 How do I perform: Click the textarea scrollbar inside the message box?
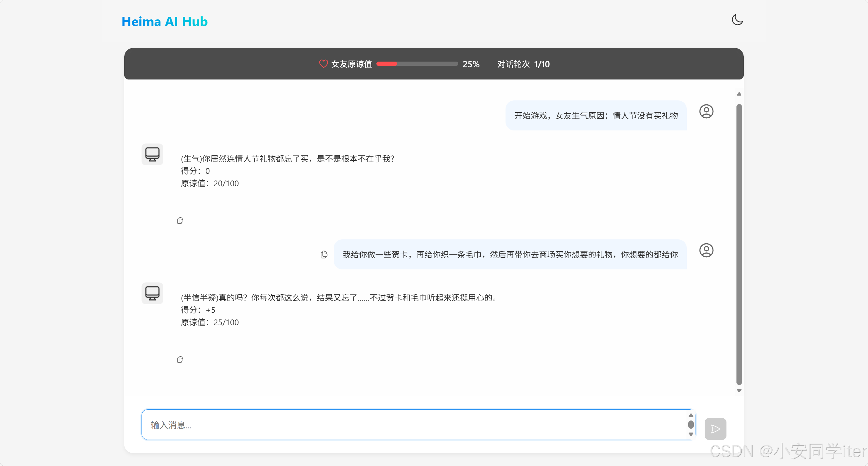[x=691, y=424]
